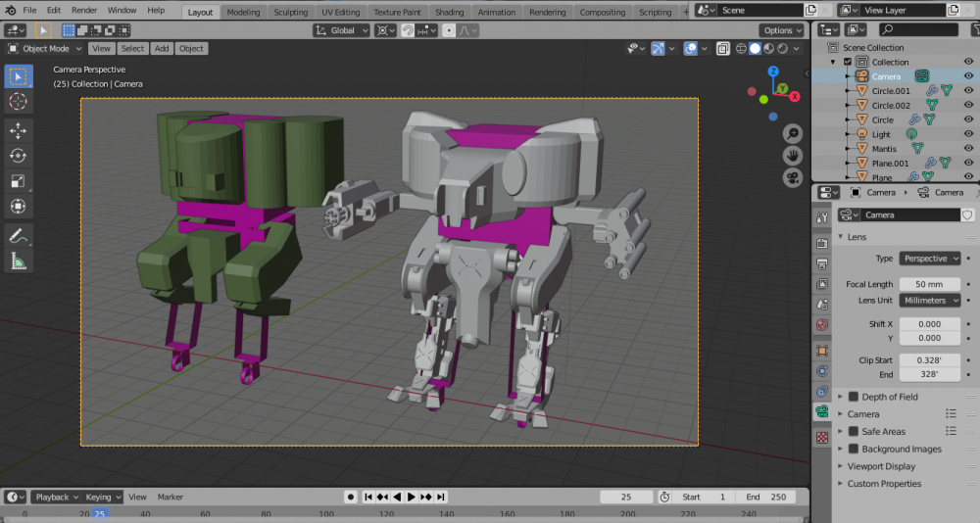Open the Add menu in viewport header
The image size is (980, 523).
point(162,48)
